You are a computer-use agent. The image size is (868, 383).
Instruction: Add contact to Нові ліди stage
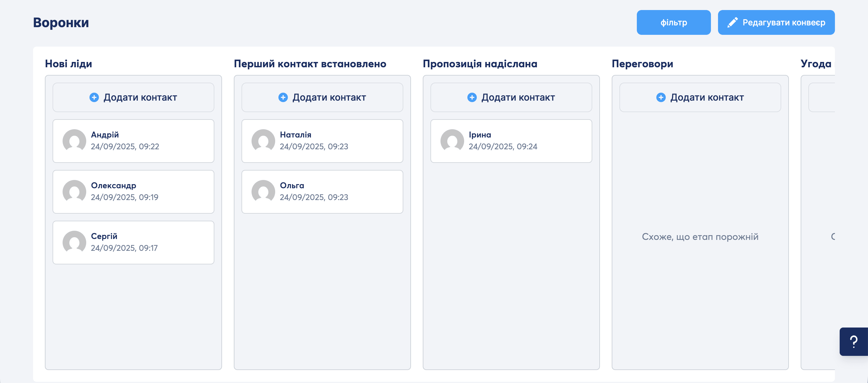133,97
